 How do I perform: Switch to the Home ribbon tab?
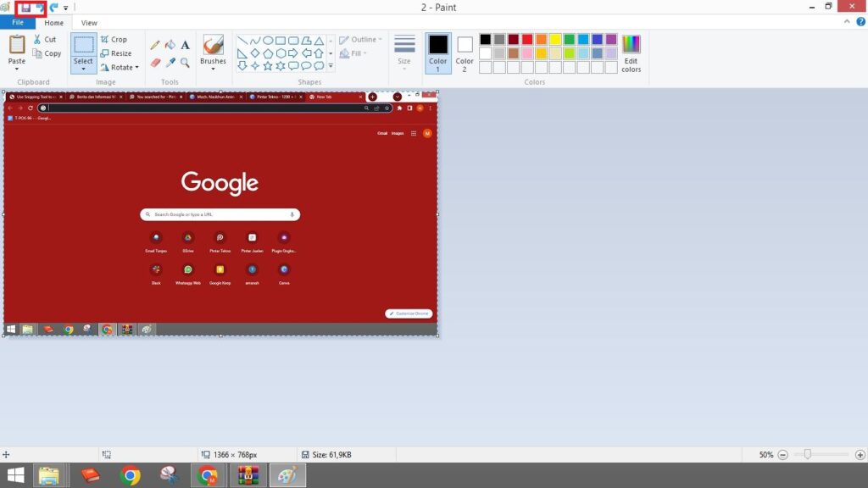[x=53, y=23]
